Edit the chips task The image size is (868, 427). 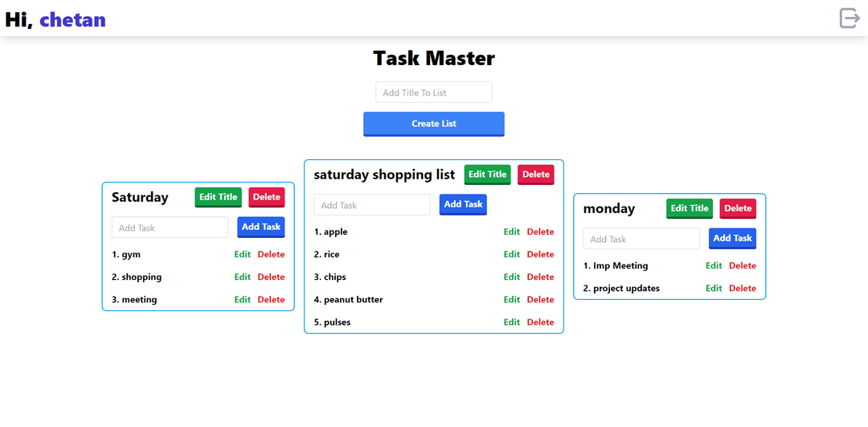(511, 277)
